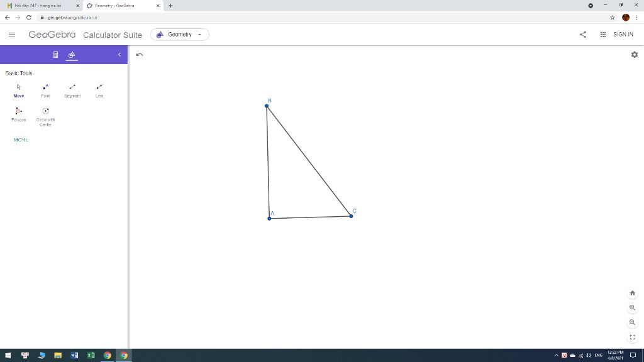Collapse the tools side panel
Screen dimensions: 644x362
click(119, 55)
